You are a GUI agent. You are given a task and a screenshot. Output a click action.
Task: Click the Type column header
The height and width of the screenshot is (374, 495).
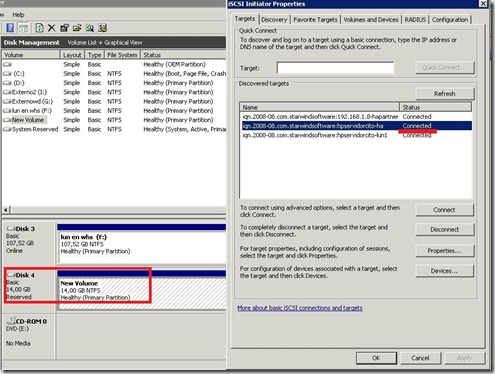(x=94, y=55)
